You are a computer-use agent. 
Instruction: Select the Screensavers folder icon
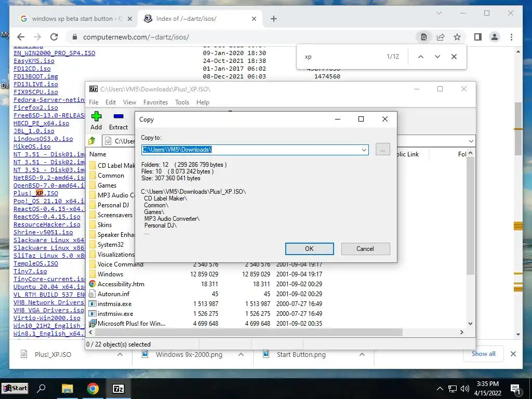coord(92,215)
